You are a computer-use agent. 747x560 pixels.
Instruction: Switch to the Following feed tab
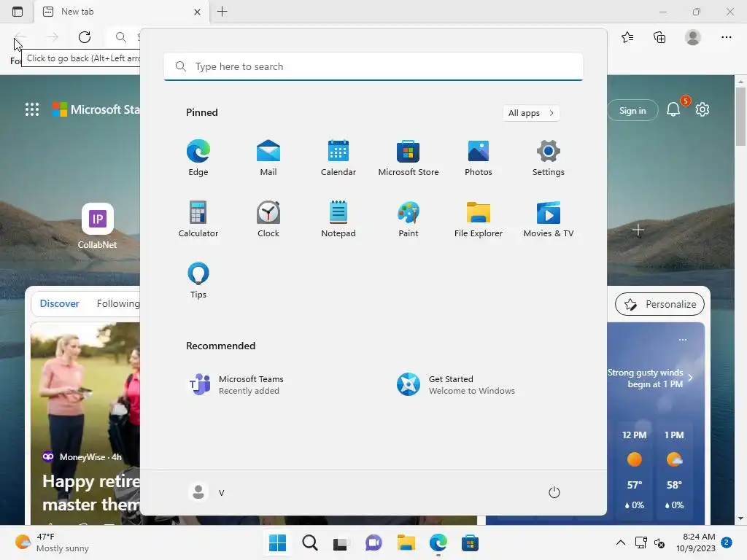pyautogui.click(x=118, y=303)
